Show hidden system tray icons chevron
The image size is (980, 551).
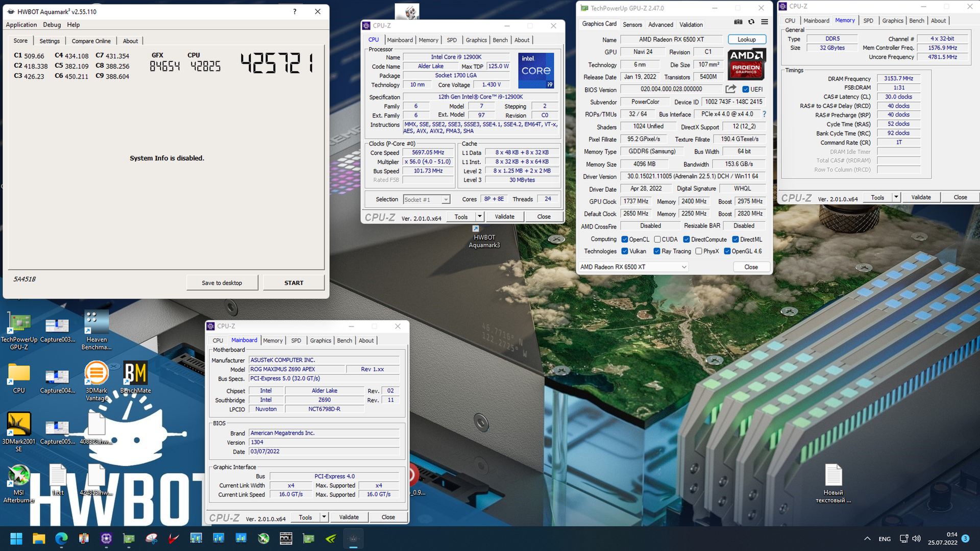tap(867, 539)
